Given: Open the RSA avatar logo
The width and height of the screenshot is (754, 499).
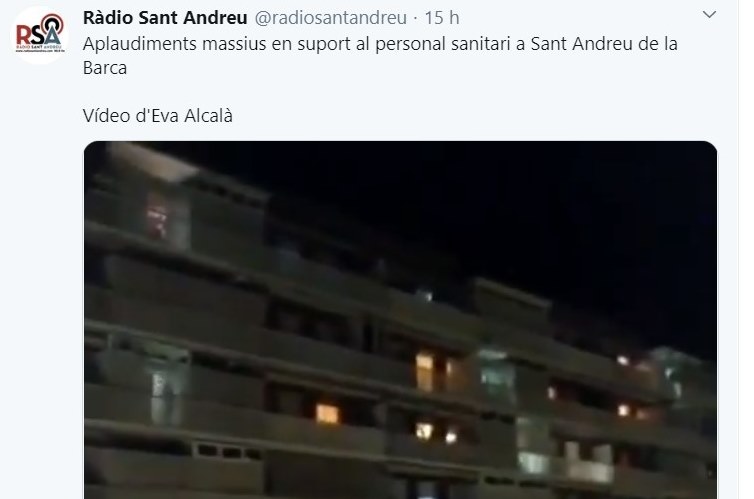Looking at the screenshot, I should tap(39, 35).
